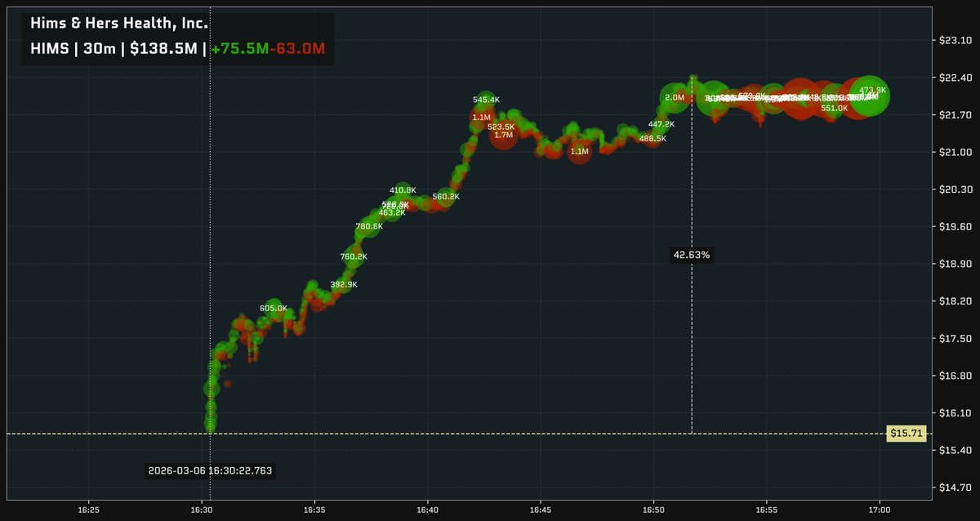Click the $21.00 price axis label
Image resolution: width=980 pixels, height=521 pixels.
[x=954, y=152]
